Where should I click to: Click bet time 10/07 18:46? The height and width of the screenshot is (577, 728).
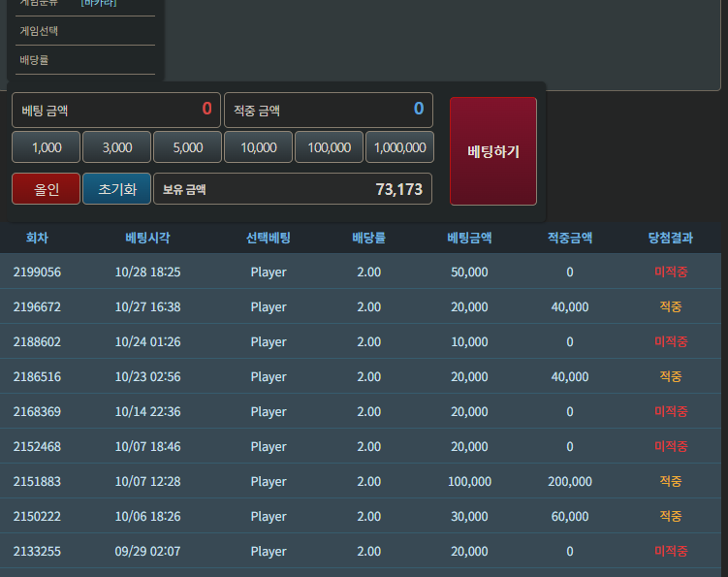tap(147, 446)
